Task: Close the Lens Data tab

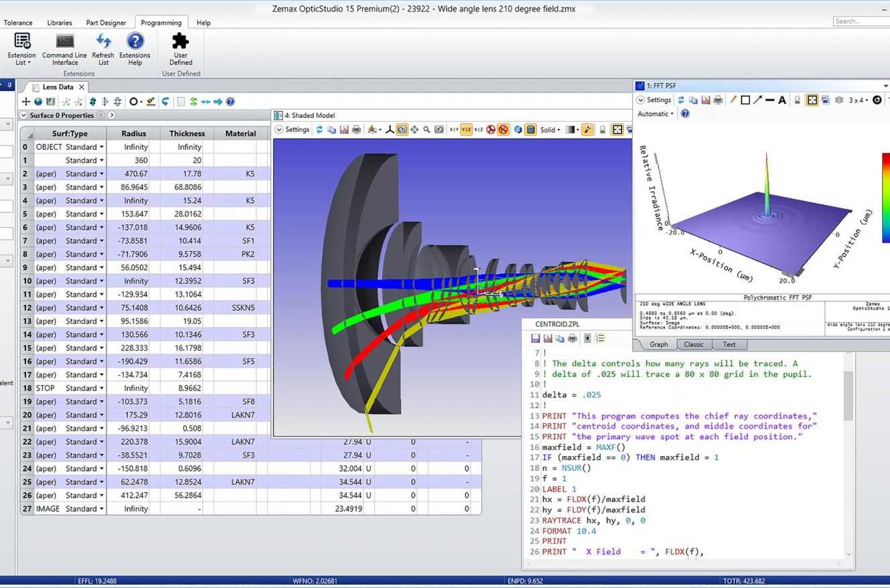Action: [82, 87]
